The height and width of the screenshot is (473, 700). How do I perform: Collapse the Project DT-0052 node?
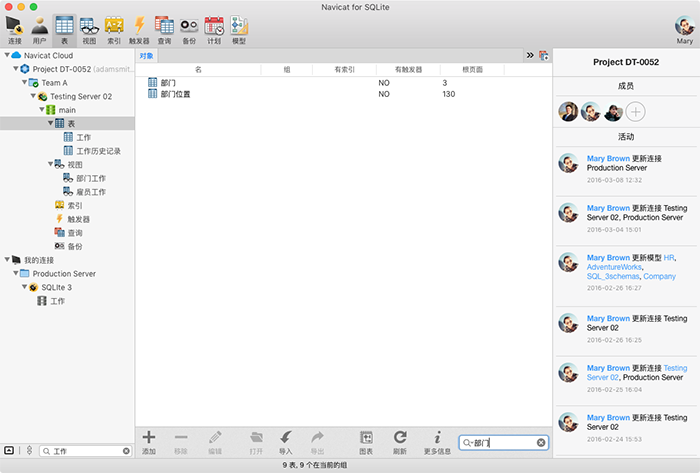[16, 69]
